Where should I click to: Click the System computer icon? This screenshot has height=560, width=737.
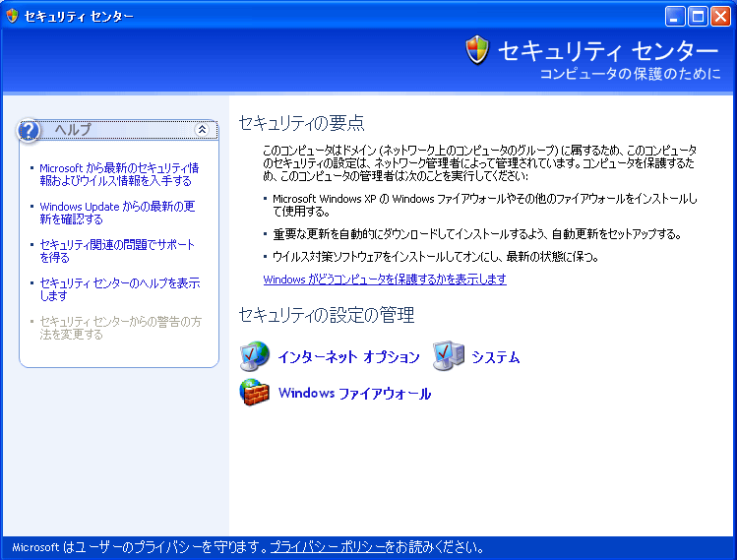449,356
